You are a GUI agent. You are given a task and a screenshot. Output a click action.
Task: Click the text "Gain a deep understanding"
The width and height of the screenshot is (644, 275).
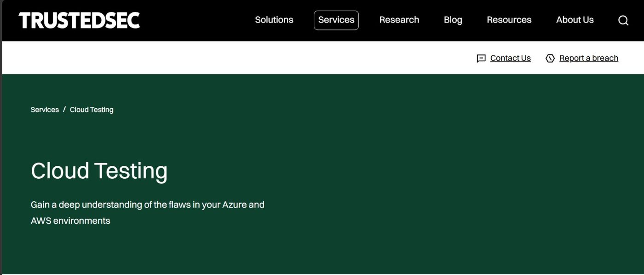[x=86, y=205]
